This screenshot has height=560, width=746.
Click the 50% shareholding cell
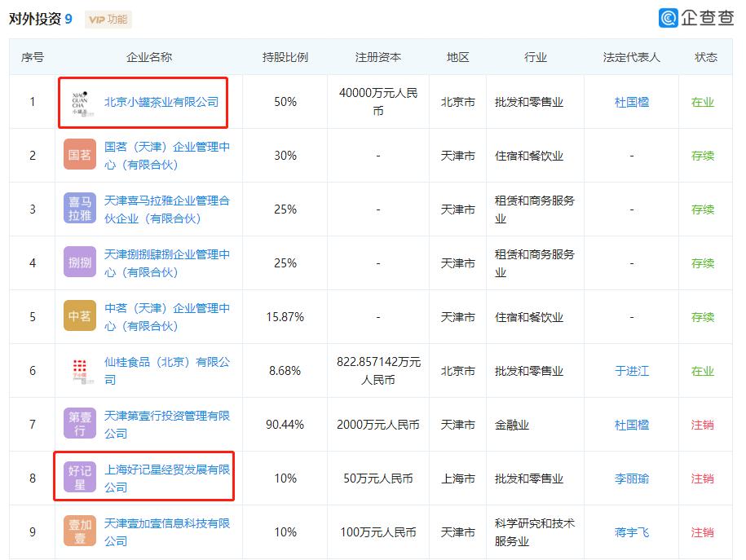285,102
